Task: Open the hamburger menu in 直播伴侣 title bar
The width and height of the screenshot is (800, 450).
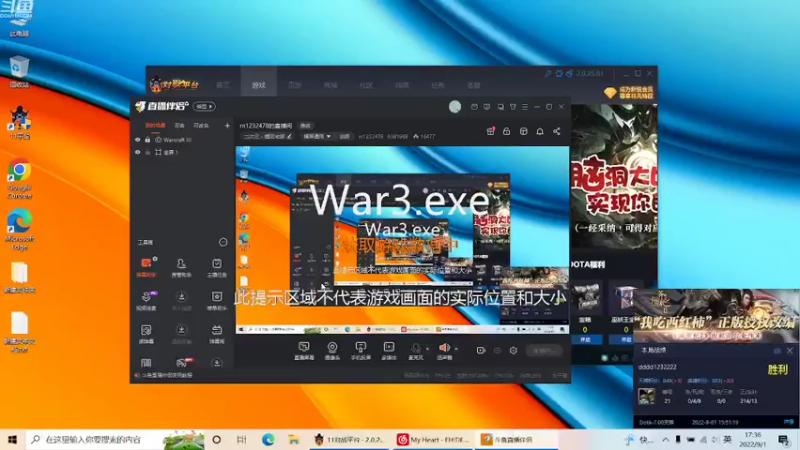Action: coord(524,107)
